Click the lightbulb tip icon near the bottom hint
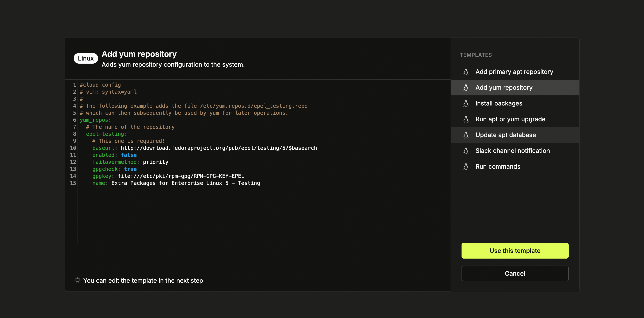644x318 pixels. pos(77,280)
